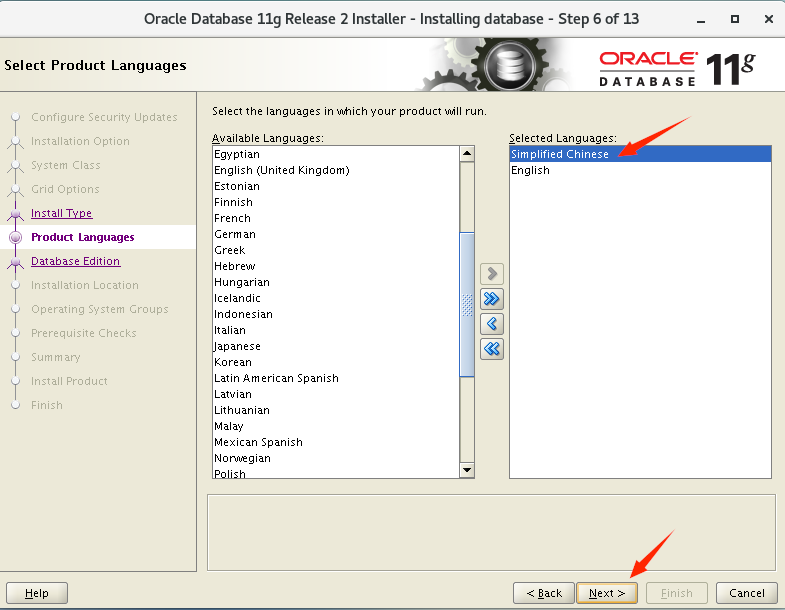Add selected language with single right arrow
Viewport: 785px width, 610px height.
pyautogui.click(x=492, y=274)
